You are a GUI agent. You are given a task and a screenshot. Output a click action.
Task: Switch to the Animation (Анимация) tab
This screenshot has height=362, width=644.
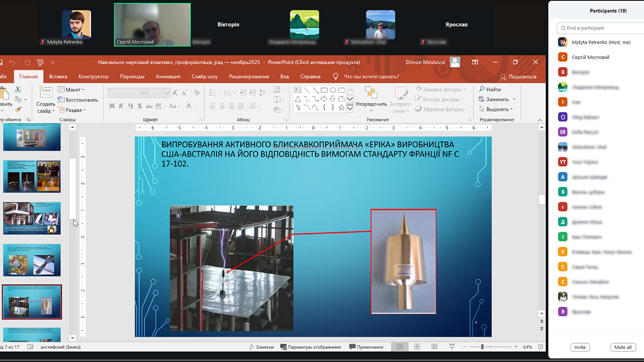[x=168, y=76]
